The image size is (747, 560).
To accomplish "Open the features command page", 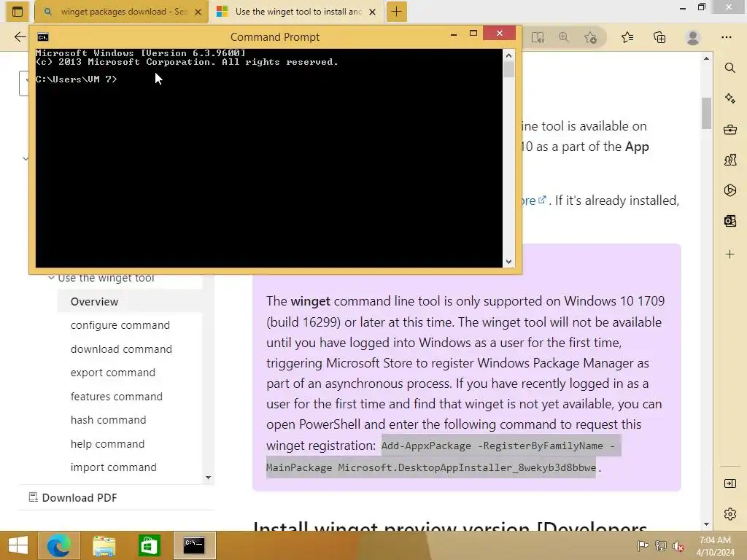I will (x=117, y=396).
